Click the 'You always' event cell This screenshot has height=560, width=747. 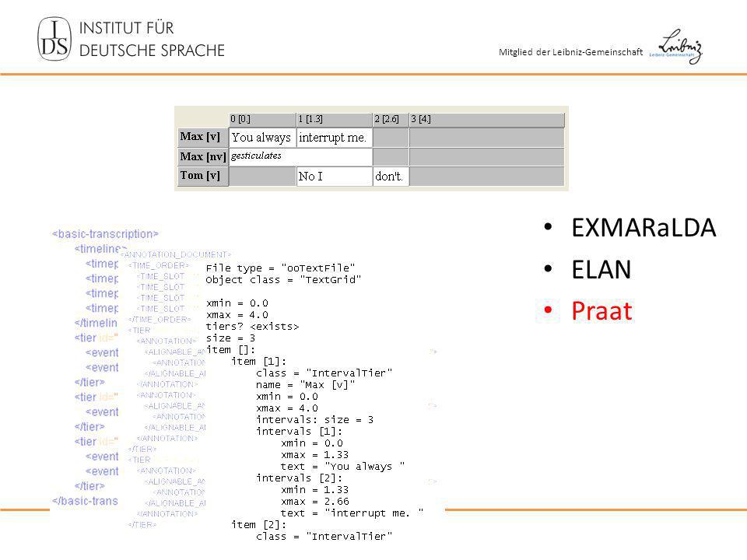pyautogui.click(x=262, y=138)
